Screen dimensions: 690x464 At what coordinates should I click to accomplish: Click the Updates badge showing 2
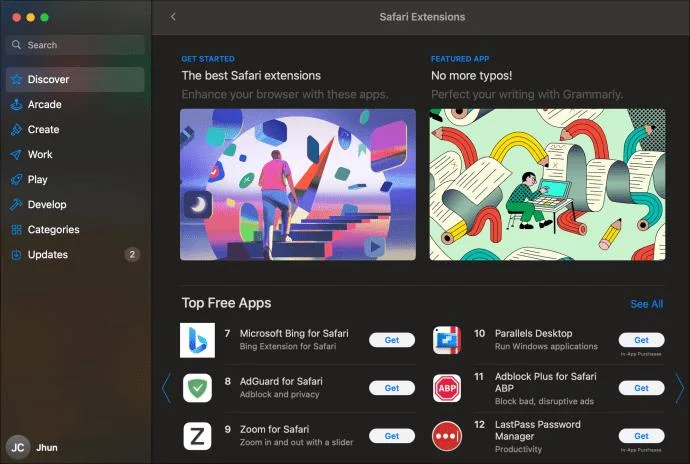pos(132,255)
